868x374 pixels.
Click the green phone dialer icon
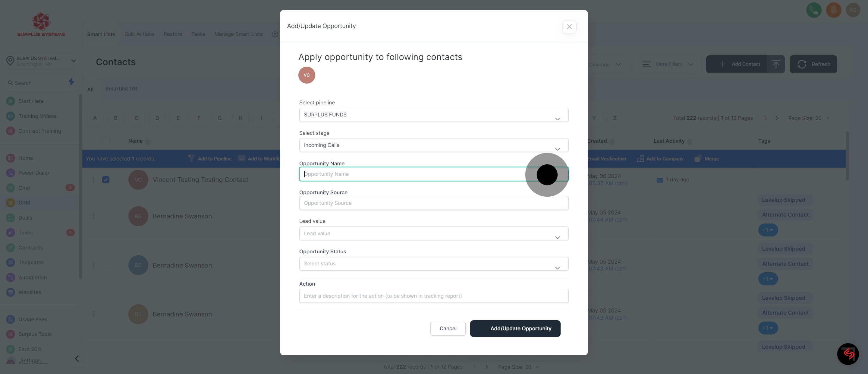813,10
